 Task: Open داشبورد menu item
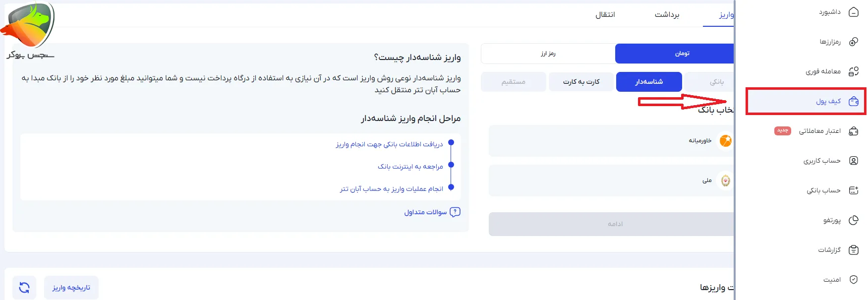coord(830,12)
